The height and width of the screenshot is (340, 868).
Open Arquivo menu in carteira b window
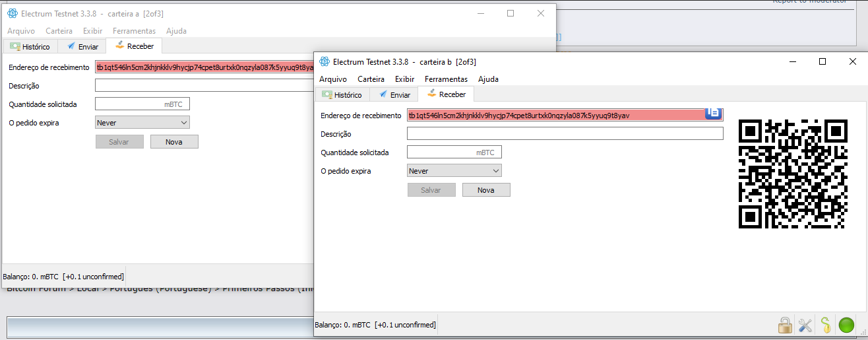click(333, 79)
